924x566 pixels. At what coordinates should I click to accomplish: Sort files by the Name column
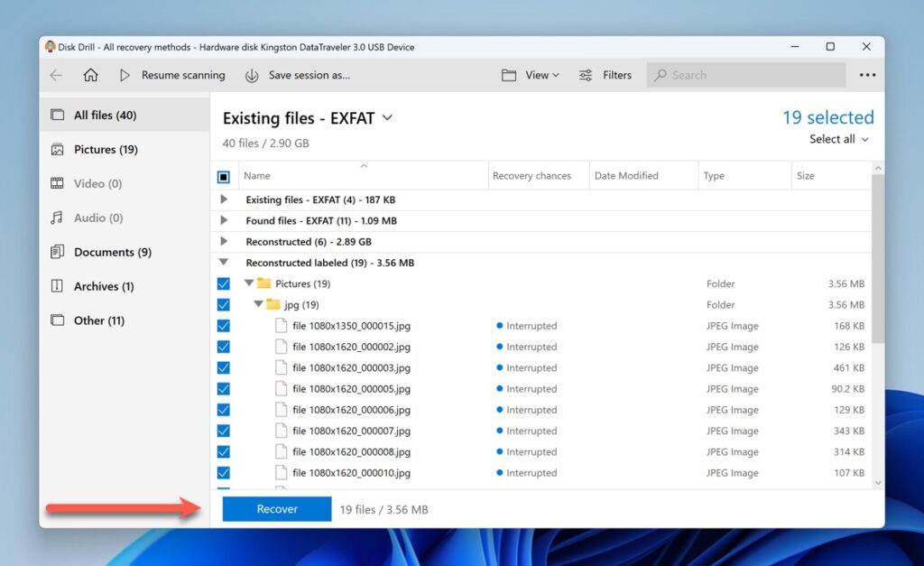point(256,175)
